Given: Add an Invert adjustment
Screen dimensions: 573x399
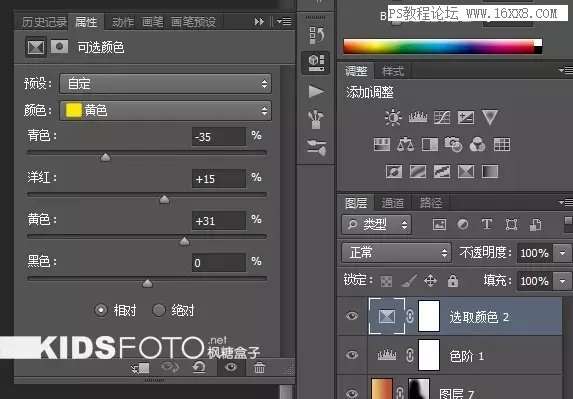Looking at the screenshot, I should [x=394, y=171].
